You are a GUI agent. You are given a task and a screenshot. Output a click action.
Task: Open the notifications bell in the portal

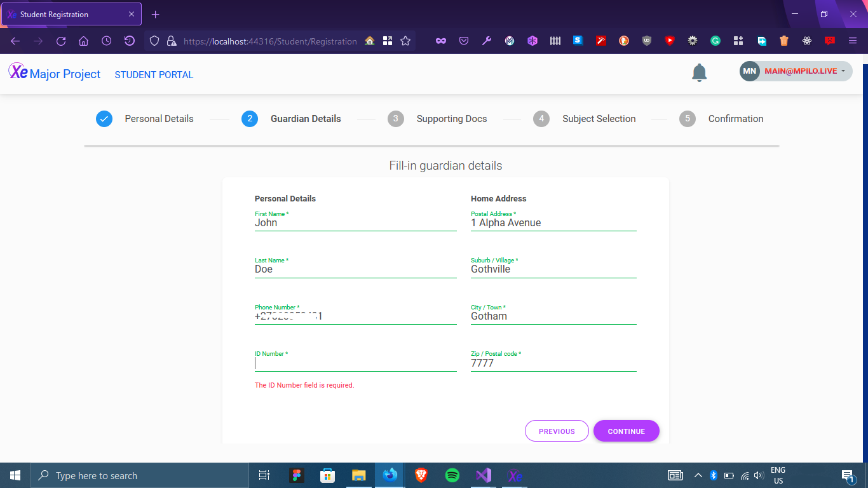click(699, 72)
